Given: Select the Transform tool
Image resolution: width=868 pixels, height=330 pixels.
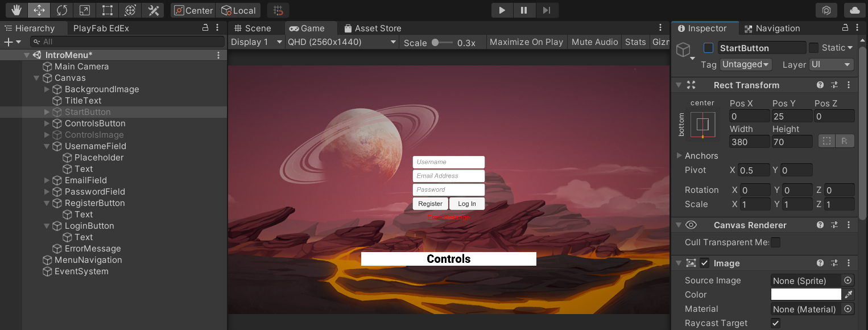Looking at the screenshot, I should [x=130, y=10].
